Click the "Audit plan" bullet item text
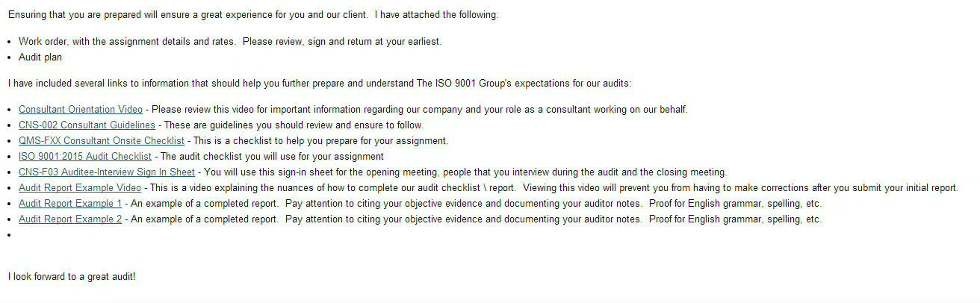Viewport: 980px width, 303px height. click(40, 57)
